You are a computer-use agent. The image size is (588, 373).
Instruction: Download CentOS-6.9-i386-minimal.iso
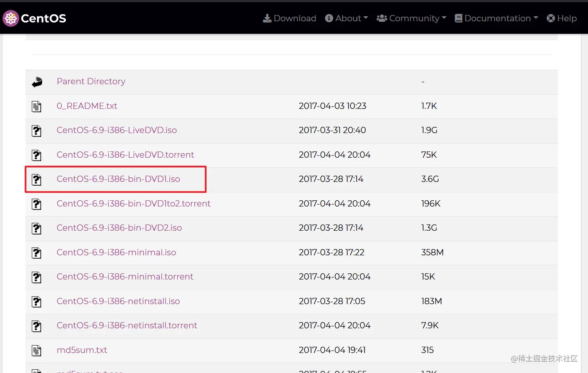(116, 252)
